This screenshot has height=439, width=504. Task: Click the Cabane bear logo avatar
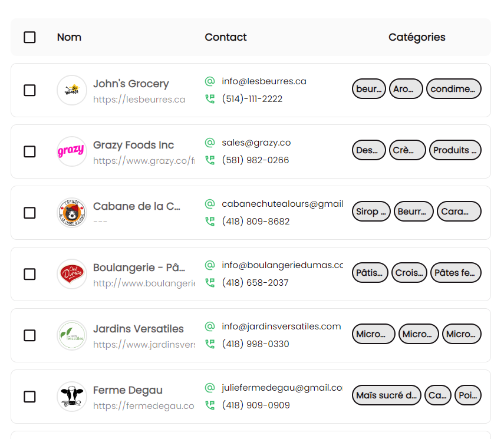coord(72,213)
